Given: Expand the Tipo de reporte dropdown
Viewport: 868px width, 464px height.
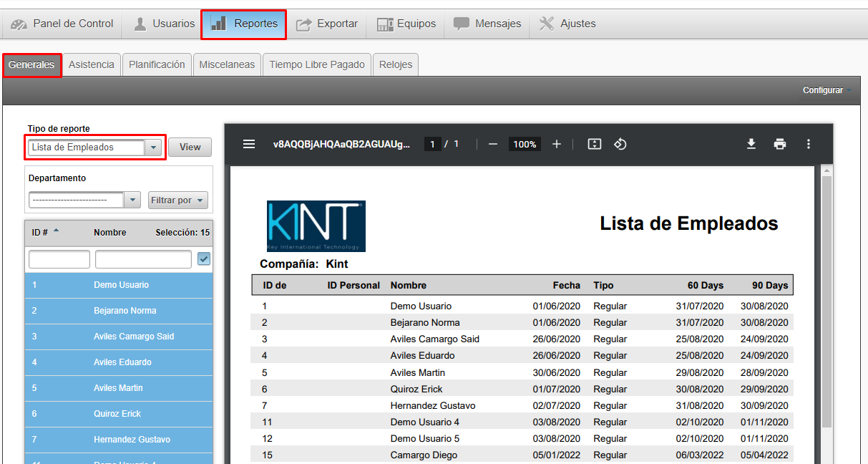Looking at the screenshot, I should 152,148.
